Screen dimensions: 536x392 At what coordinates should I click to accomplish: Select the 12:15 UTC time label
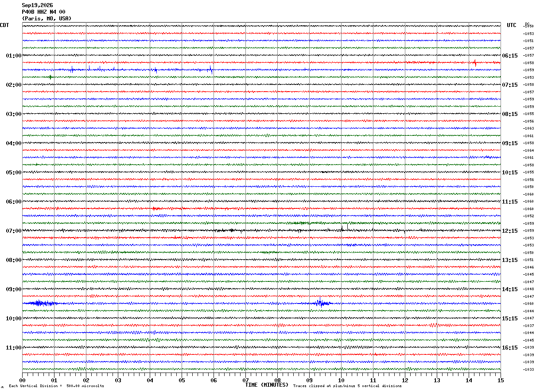(x=510, y=231)
